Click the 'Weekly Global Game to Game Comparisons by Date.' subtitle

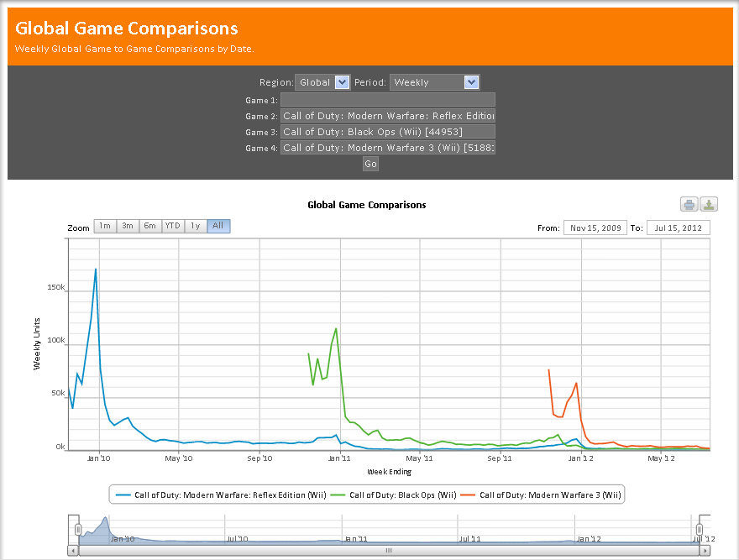134,49
